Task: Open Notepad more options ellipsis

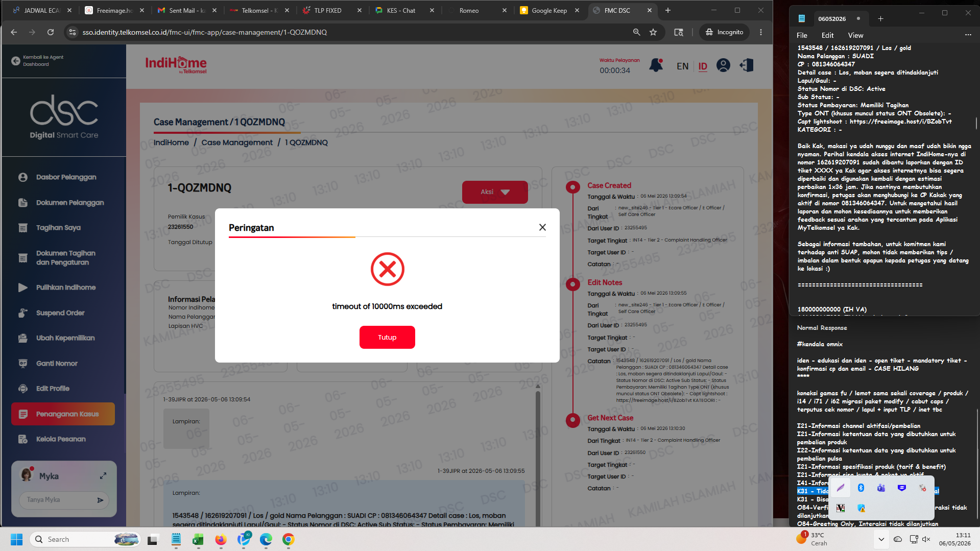Action: tap(968, 35)
